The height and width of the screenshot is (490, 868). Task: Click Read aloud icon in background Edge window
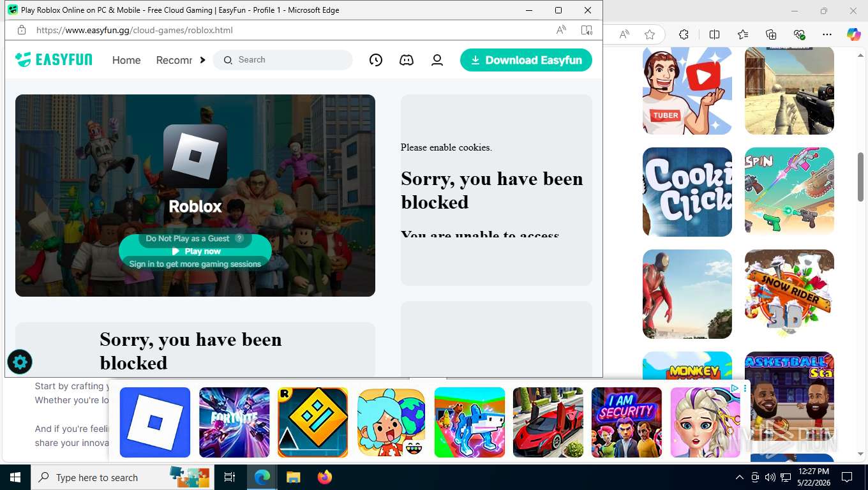point(624,34)
